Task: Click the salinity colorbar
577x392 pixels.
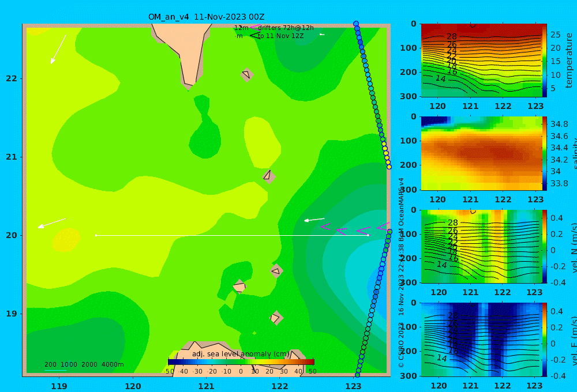Action: click(545, 153)
